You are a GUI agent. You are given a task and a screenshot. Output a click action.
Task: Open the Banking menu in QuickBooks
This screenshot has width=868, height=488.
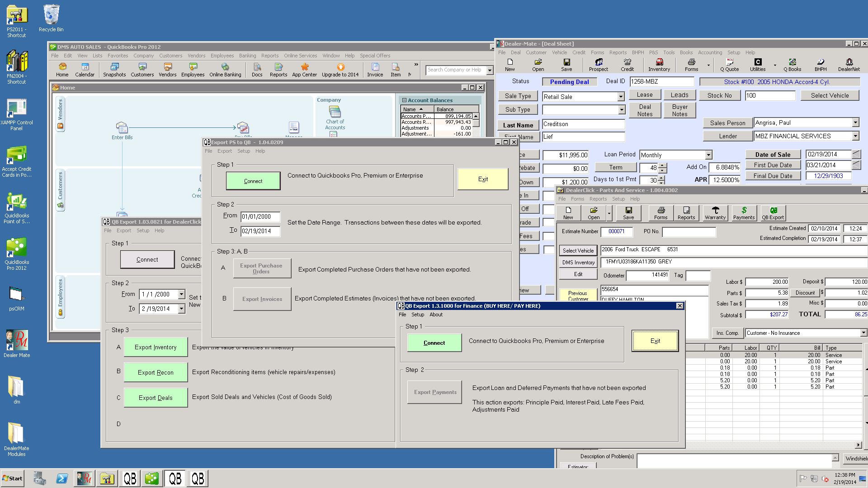pyautogui.click(x=247, y=56)
